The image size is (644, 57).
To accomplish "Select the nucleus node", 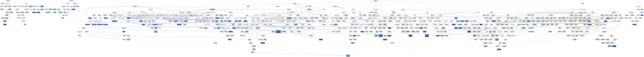I will (x=63, y=15).
